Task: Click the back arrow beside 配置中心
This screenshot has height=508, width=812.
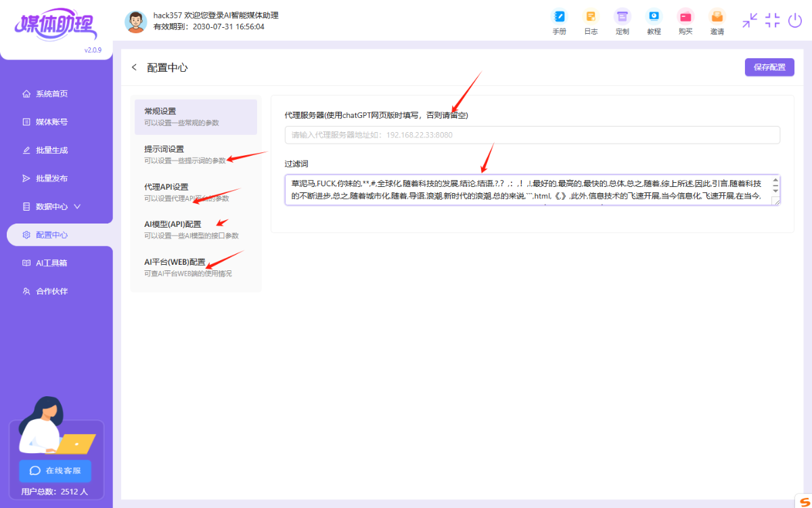Action: (x=134, y=67)
